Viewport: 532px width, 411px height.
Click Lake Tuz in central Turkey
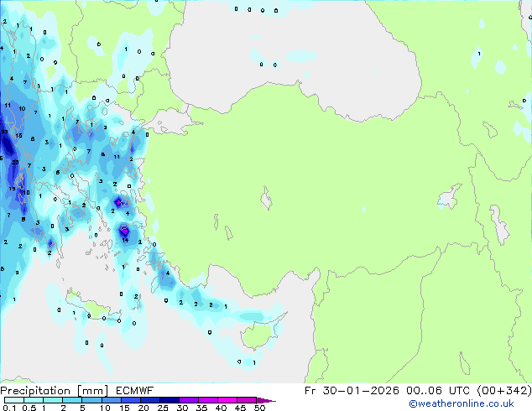(x=267, y=201)
